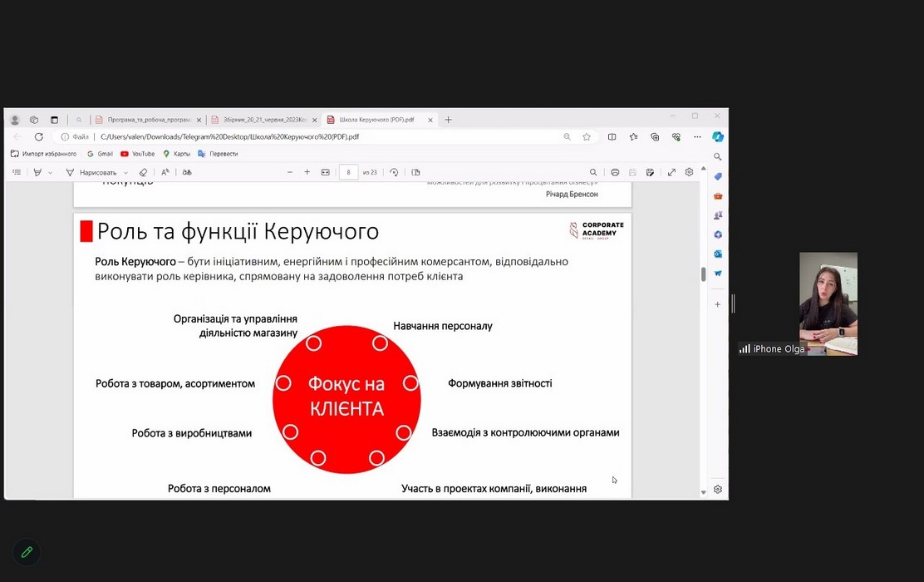Toggle Fit to width page view

tap(326, 172)
